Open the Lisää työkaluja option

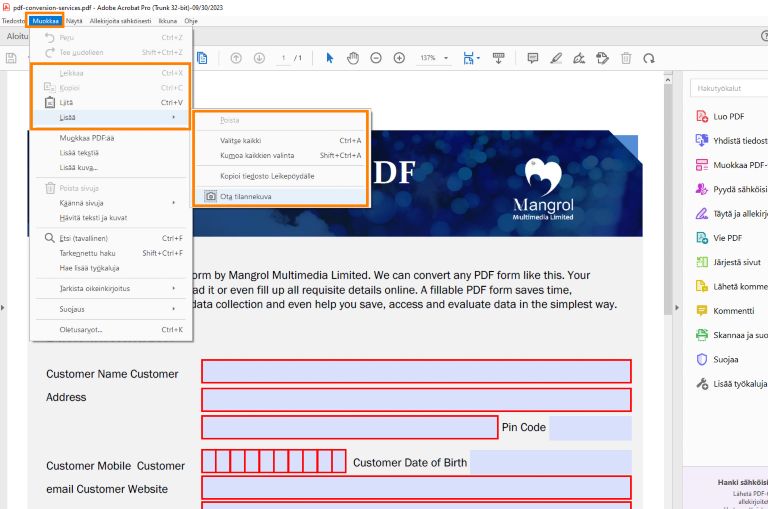point(731,384)
